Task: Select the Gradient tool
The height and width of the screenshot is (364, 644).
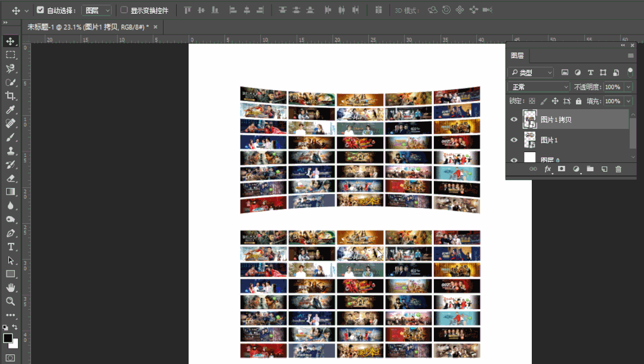Action: click(x=11, y=192)
